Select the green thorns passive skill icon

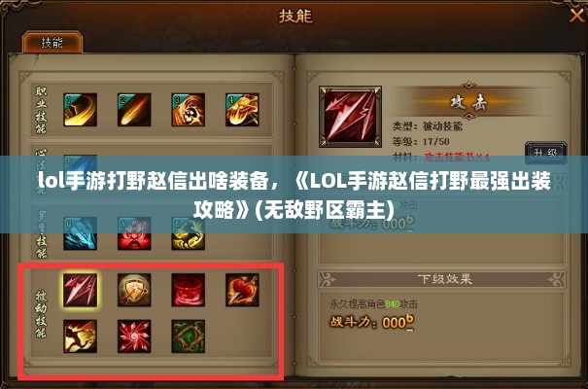[x=189, y=336]
